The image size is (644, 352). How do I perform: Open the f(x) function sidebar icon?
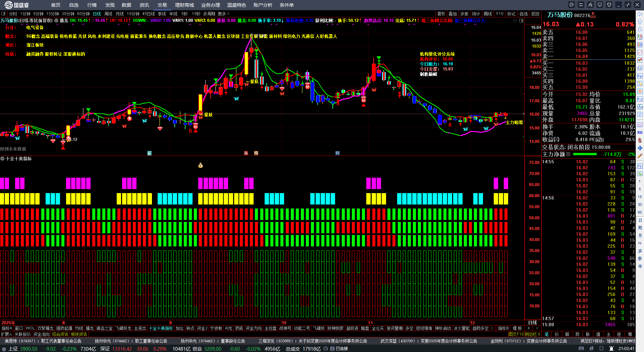(640, 107)
